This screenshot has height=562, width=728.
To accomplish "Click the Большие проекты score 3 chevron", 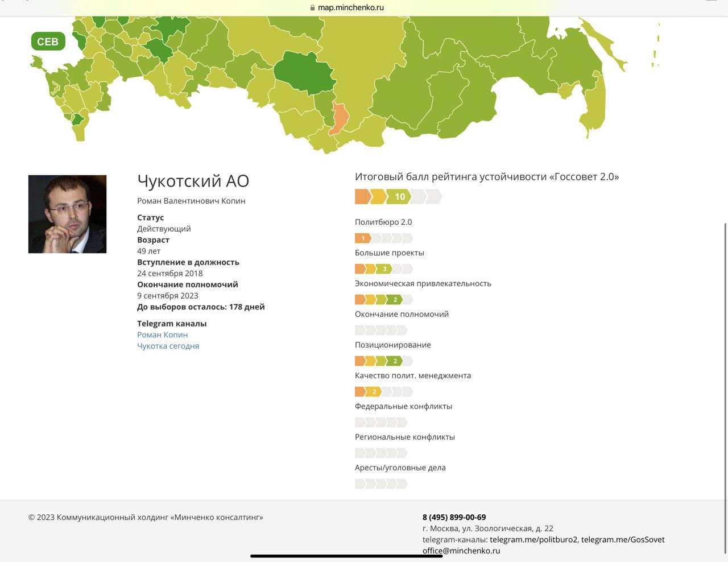I will pyautogui.click(x=384, y=269).
